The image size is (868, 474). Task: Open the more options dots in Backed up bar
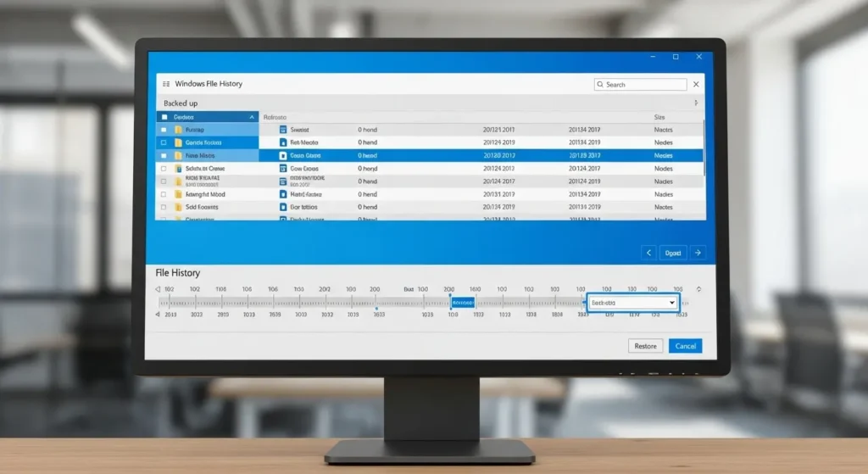coord(696,103)
